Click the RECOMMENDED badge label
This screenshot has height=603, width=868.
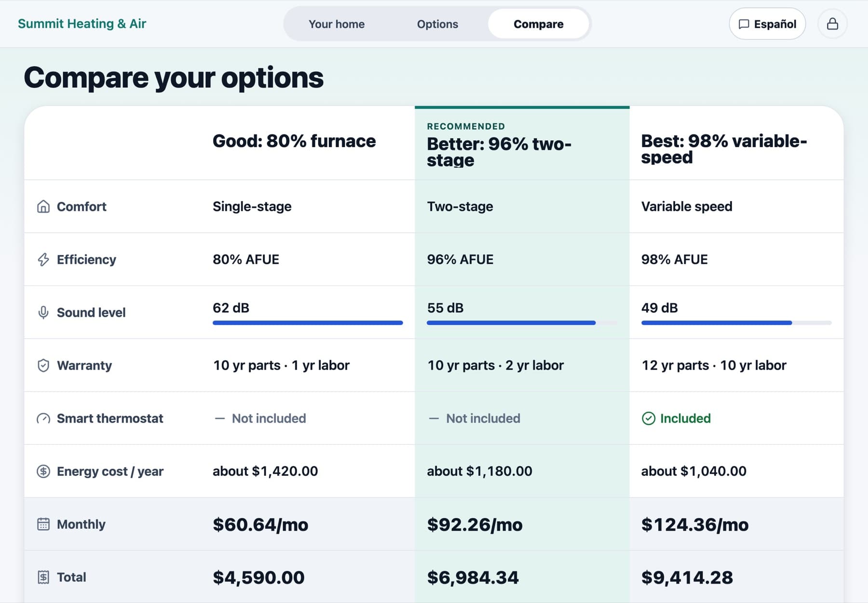coord(466,126)
